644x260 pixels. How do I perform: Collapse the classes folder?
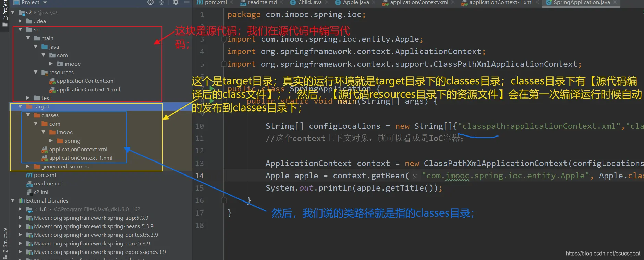point(28,115)
